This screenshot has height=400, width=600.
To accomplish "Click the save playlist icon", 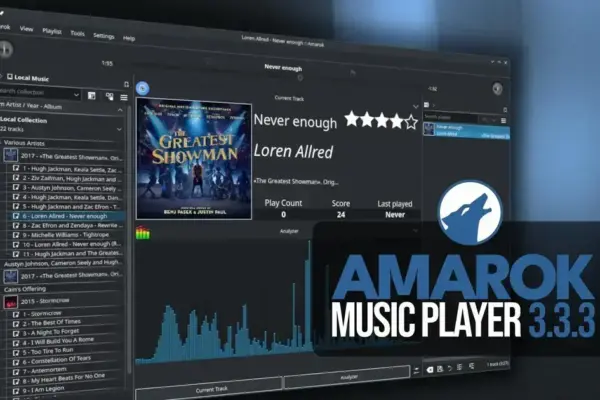I will (x=440, y=369).
